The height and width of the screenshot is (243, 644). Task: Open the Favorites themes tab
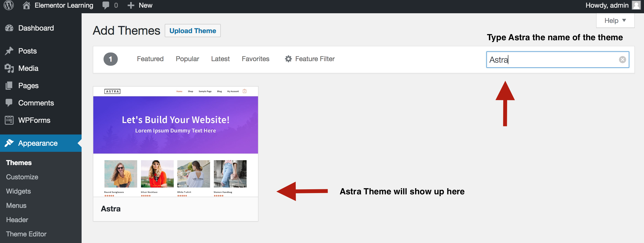(x=255, y=59)
